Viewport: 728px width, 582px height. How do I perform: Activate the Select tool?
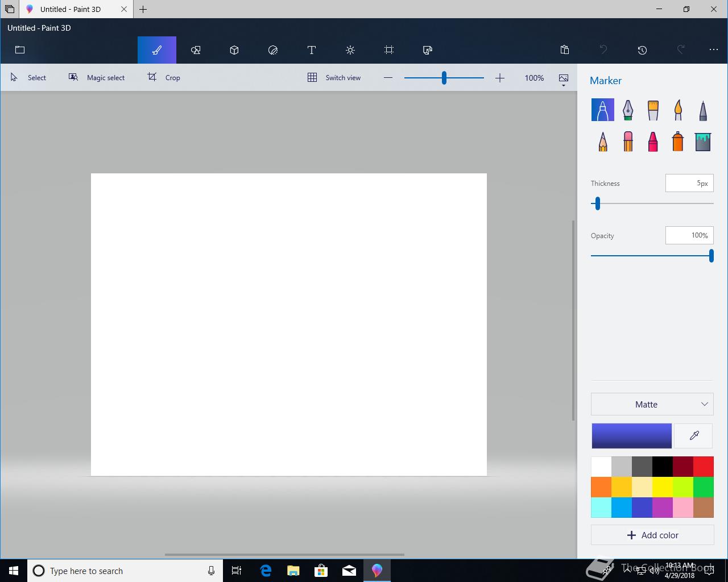pyautogui.click(x=28, y=78)
